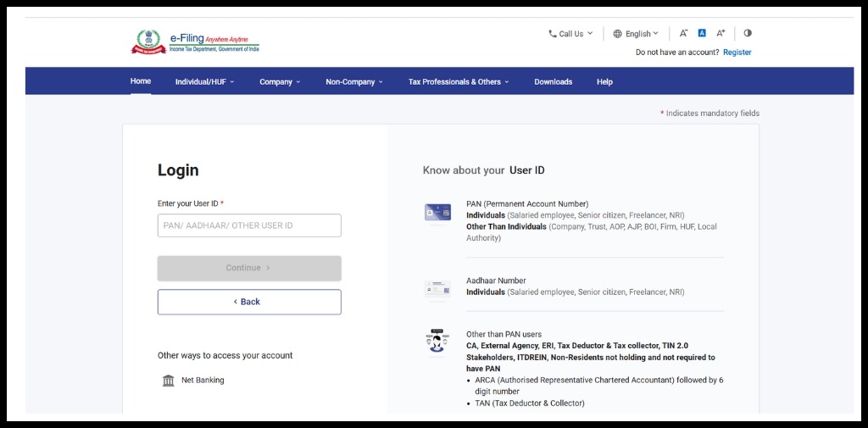868x428 pixels.
Task: Click the Income Tax Department emblem logo
Action: [148, 42]
